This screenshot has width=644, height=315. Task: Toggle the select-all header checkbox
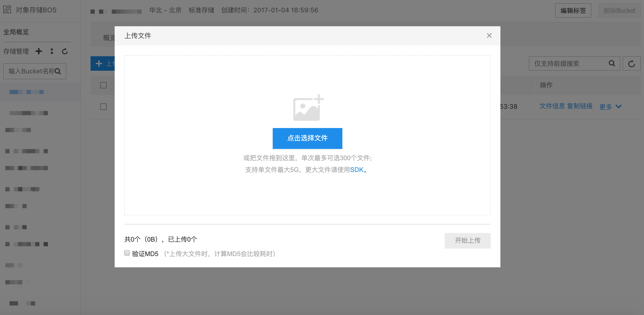(x=103, y=85)
